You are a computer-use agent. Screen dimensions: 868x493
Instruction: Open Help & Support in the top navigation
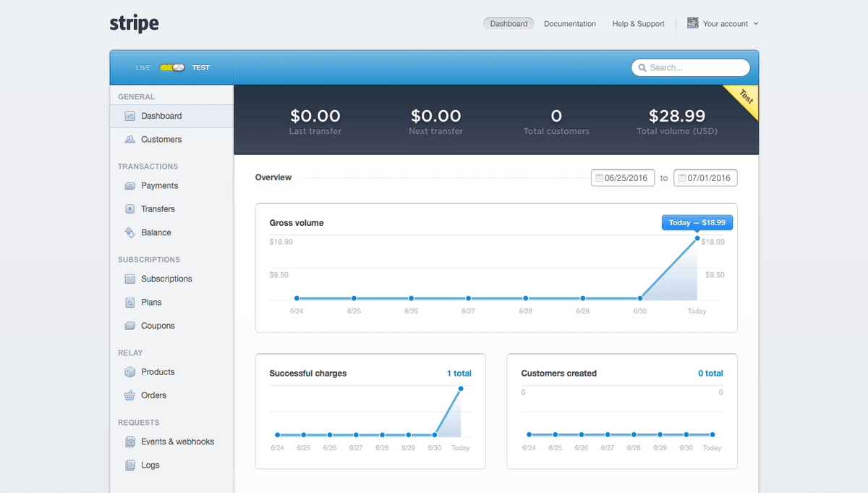point(638,24)
